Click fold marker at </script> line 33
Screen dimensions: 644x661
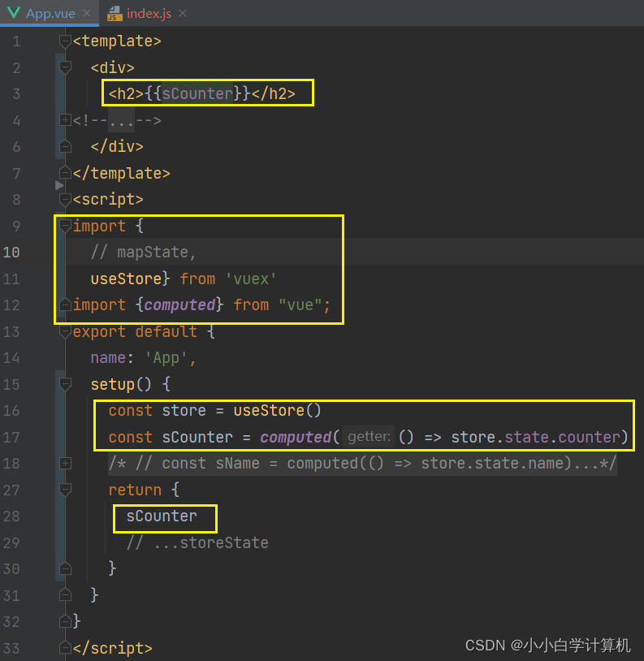(x=65, y=648)
